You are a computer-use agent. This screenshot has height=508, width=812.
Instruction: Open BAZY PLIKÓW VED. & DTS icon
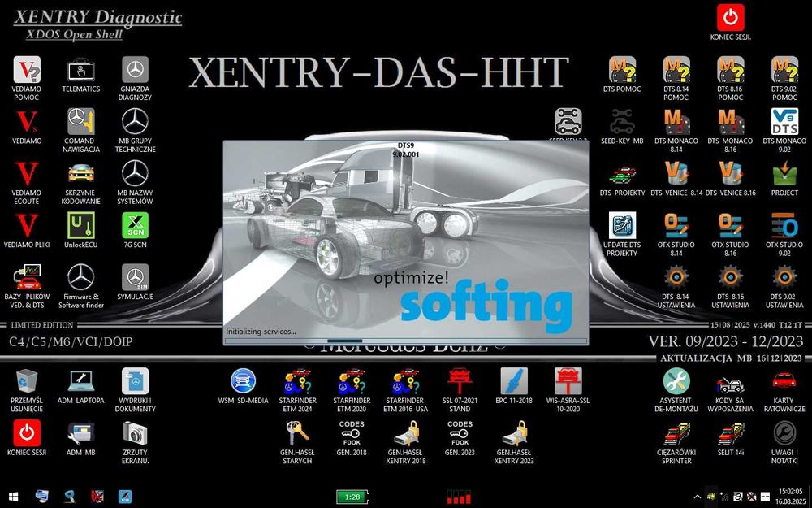[x=27, y=277]
